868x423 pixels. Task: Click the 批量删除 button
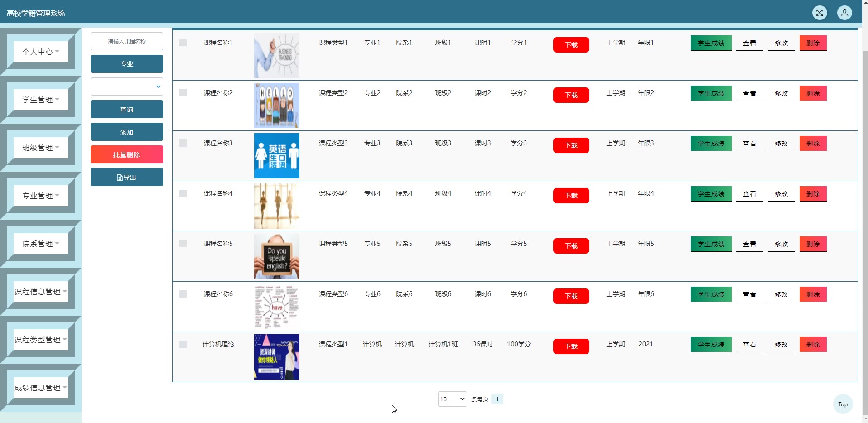click(127, 154)
